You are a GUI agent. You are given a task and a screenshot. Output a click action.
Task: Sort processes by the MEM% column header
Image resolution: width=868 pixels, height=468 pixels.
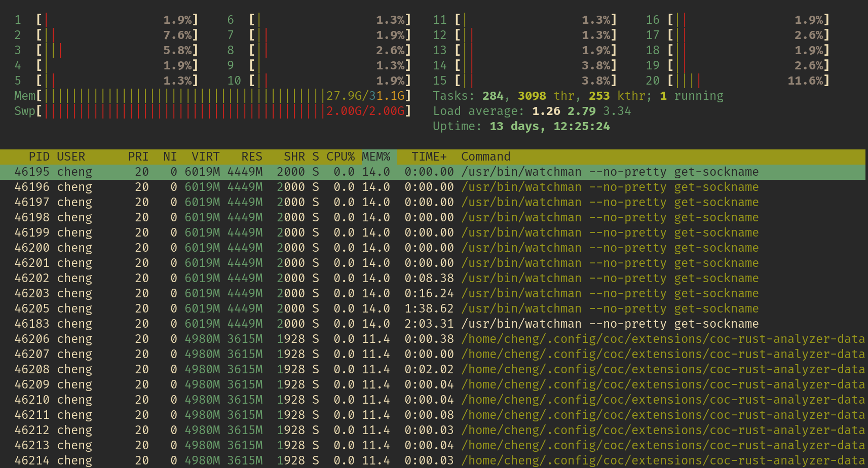tap(376, 157)
